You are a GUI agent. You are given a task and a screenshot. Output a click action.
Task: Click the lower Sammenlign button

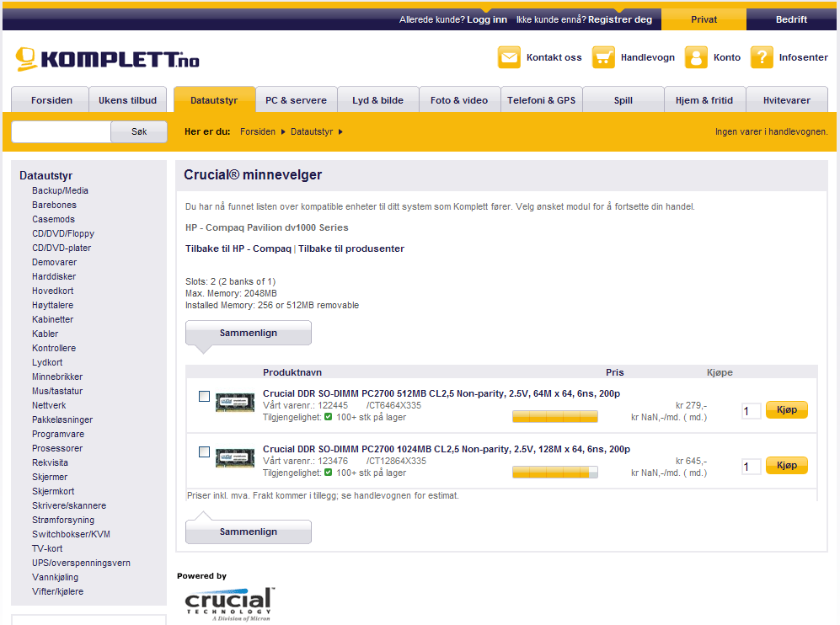[248, 532]
